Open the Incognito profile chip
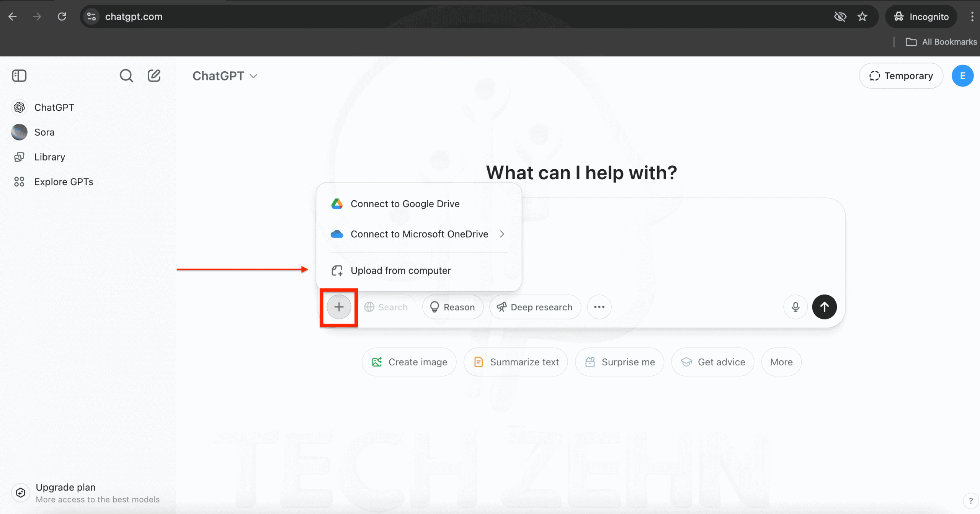Viewport: 980px width, 514px height. pyautogui.click(x=921, y=16)
